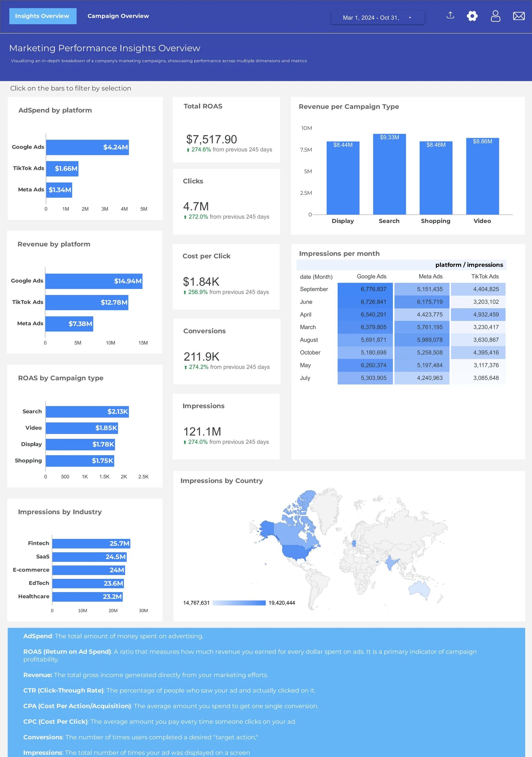532x757 pixels.
Task: Click the Meta Ads $7.38M revenue bar
Action: (69, 324)
